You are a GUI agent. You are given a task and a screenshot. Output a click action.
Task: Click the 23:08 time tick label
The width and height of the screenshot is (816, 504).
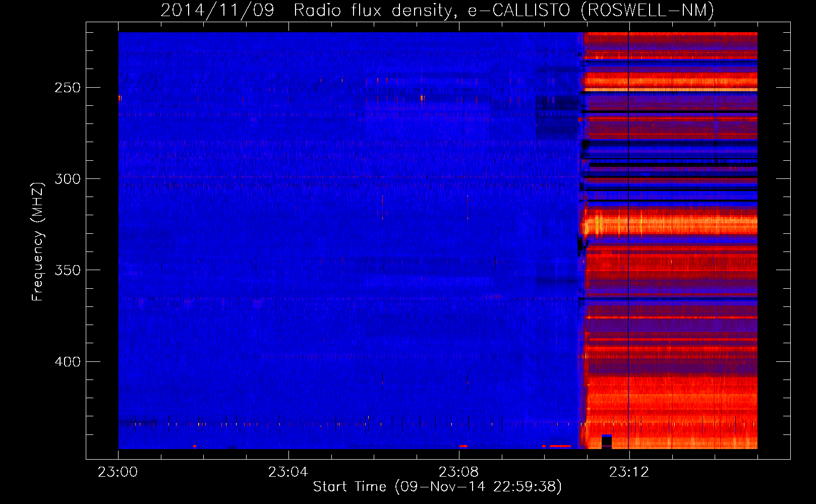pos(459,472)
